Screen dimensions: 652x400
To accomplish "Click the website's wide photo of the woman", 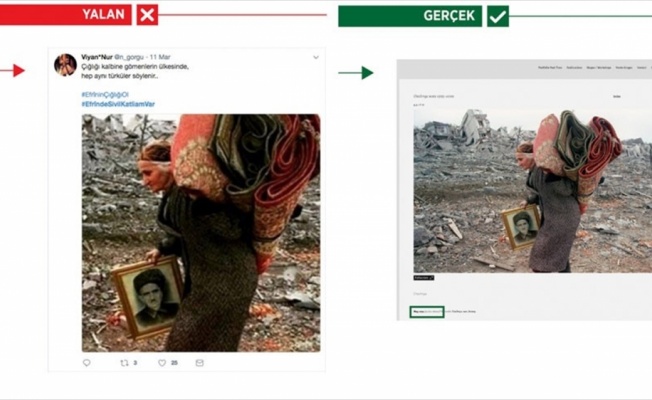I will click(x=533, y=191).
